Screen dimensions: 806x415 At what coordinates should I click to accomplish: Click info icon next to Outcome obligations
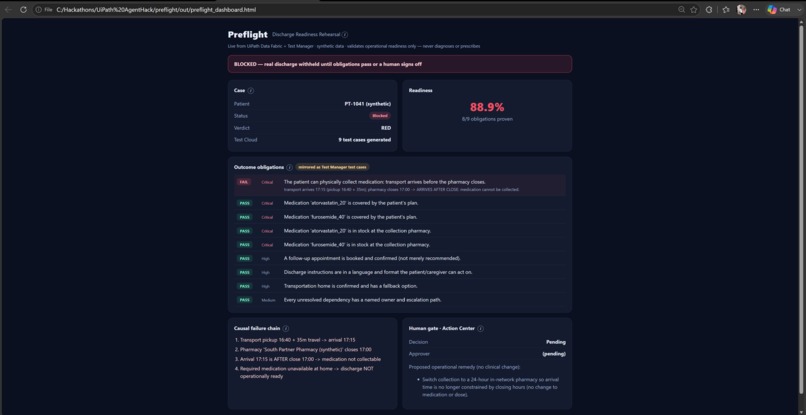[290, 167]
